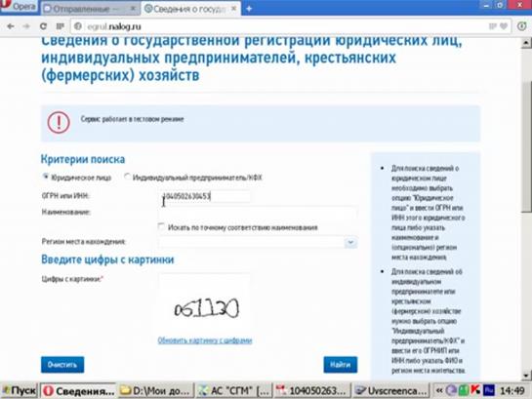Click the scrollbar down arrow

click(526, 376)
